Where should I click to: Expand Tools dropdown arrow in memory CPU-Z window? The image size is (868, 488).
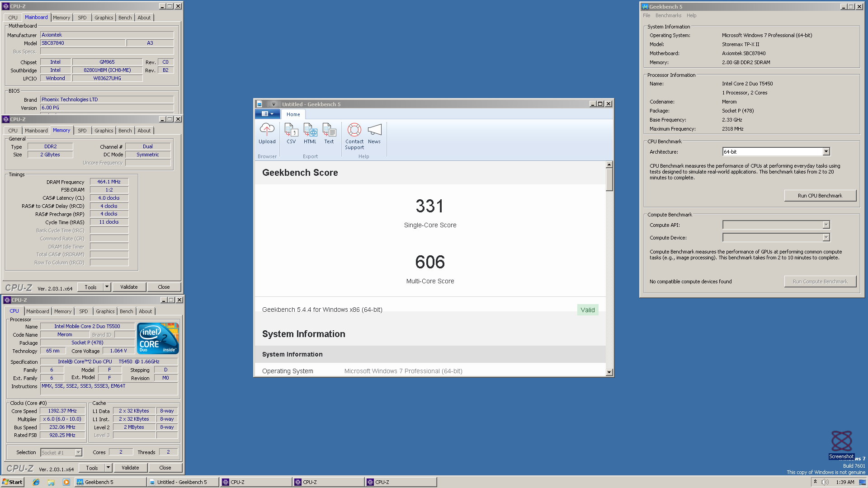(x=107, y=287)
